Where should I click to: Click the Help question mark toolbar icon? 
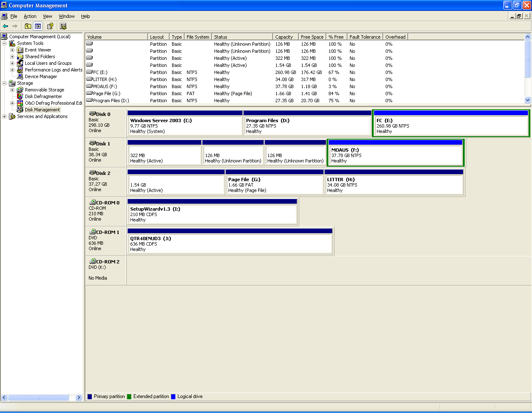(50, 26)
